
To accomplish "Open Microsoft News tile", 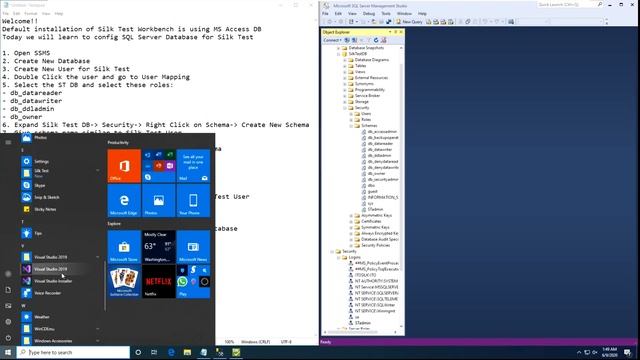I will 193,247.
